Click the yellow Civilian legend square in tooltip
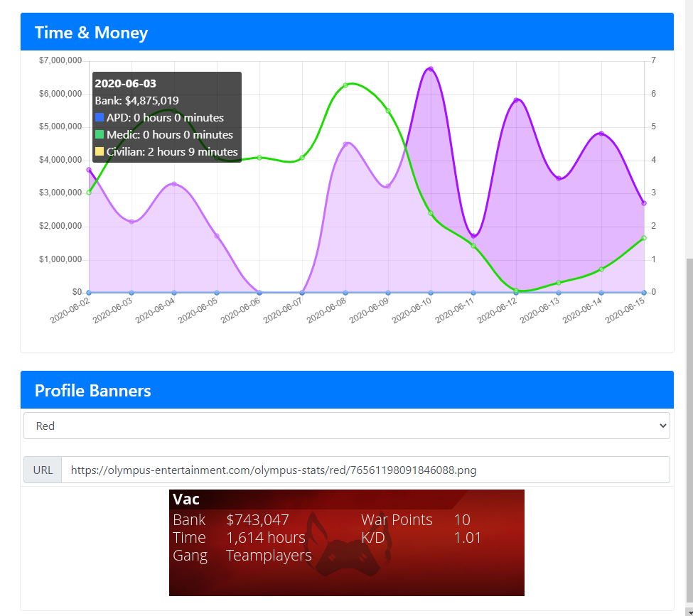Viewport: 693px width, 616px height. tap(100, 151)
